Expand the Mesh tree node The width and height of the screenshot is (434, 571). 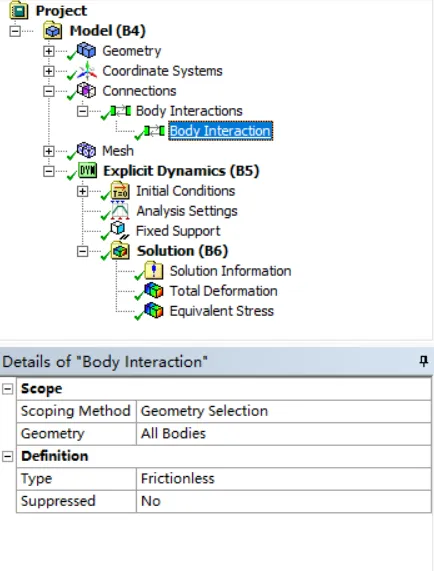tap(48, 151)
